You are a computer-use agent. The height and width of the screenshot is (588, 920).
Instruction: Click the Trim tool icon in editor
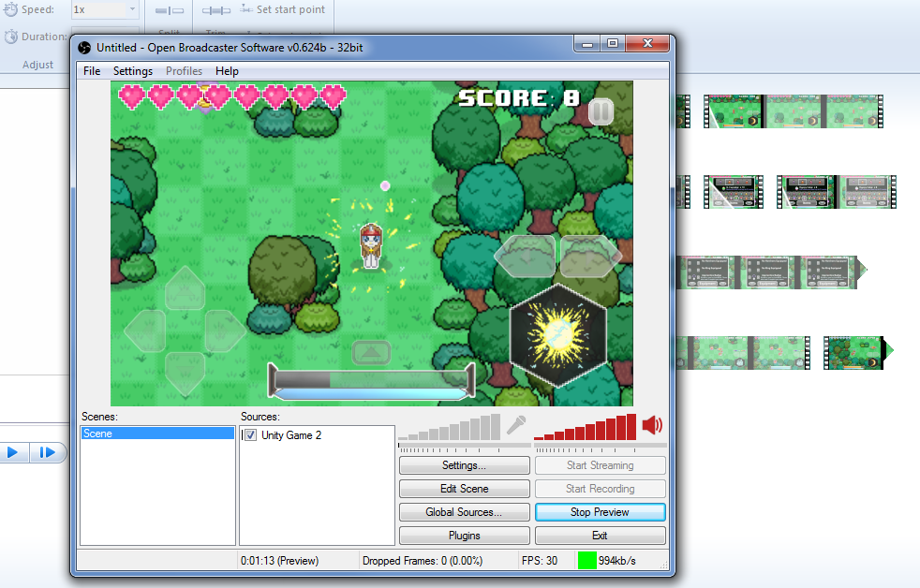click(215, 10)
